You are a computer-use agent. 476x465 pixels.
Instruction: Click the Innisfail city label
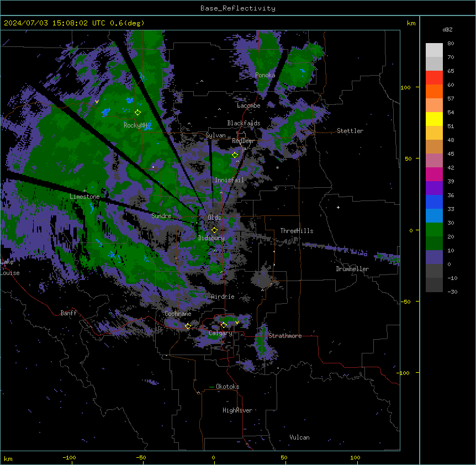(x=229, y=180)
